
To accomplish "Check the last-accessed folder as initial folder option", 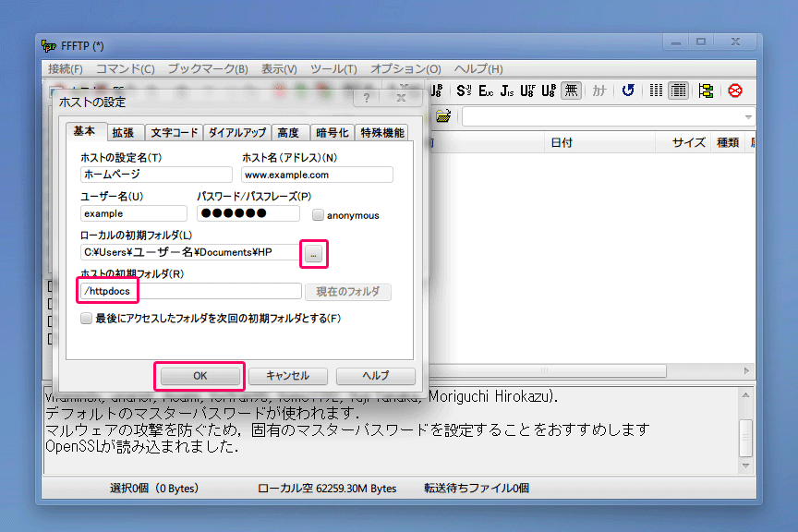I will pyautogui.click(x=86, y=319).
